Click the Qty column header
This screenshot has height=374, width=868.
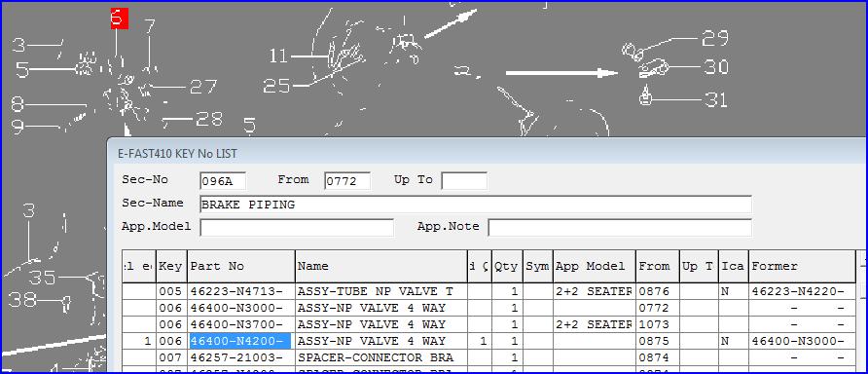[x=507, y=267]
